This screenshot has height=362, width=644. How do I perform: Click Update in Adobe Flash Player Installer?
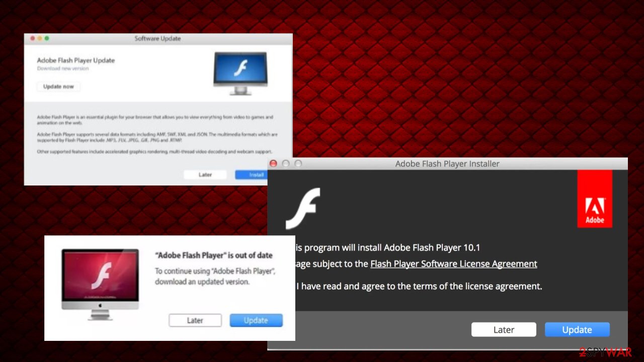tap(577, 330)
